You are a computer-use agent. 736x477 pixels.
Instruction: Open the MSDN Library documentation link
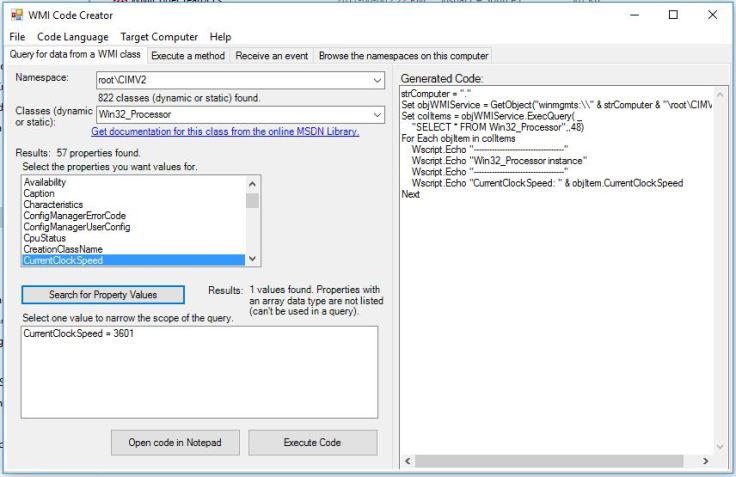pos(225,132)
